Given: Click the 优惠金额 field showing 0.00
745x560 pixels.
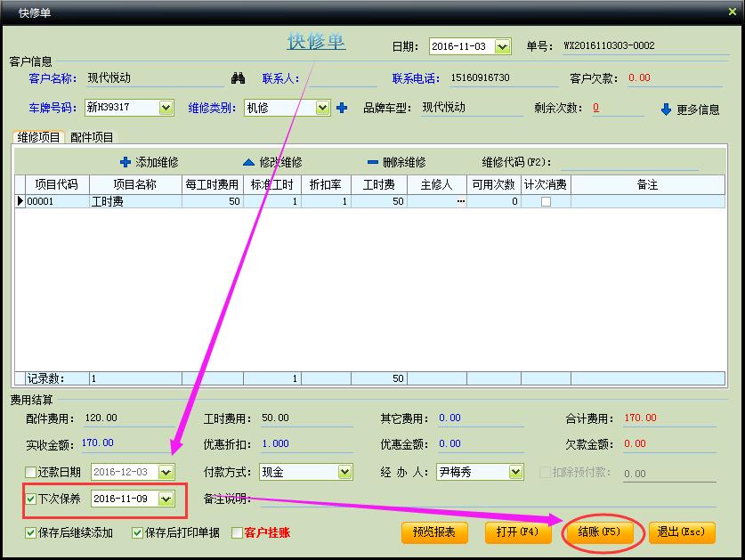Looking at the screenshot, I should (480, 443).
